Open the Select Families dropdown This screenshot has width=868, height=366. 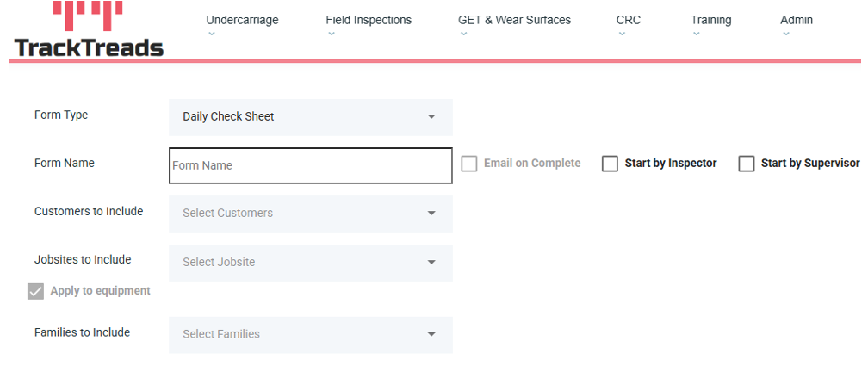coord(310,334)
